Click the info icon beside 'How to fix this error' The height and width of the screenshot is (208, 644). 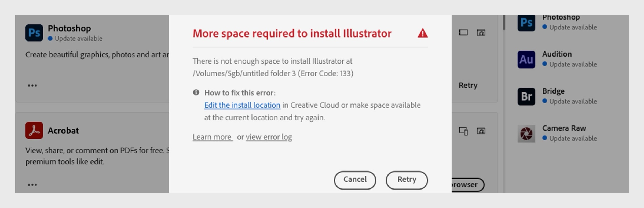[x=196, y=92]
